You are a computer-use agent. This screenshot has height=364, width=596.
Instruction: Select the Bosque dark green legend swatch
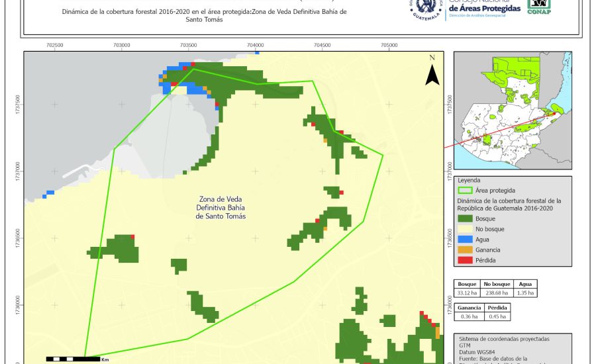(465, 218)
